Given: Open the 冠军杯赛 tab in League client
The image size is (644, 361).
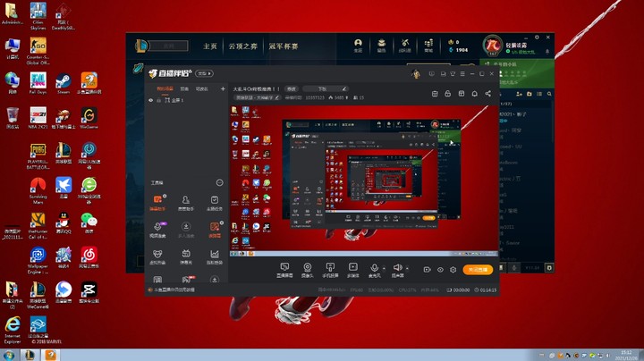Looking at the screenshot, I should pyautogui.click(x=283, y=46).
